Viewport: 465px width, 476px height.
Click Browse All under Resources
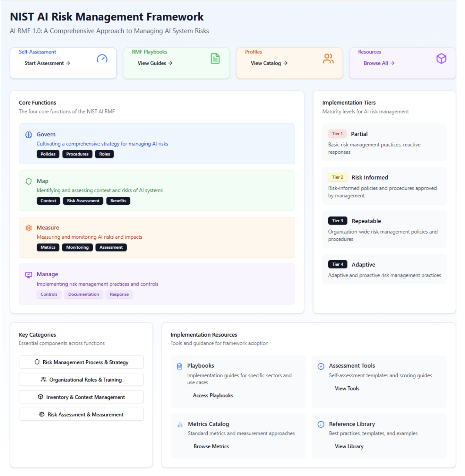(379, 63)
